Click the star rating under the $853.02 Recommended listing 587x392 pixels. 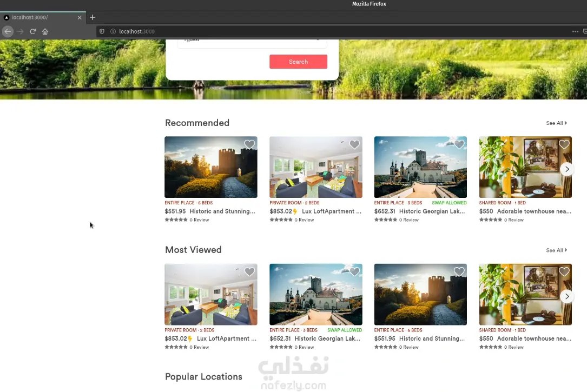tap(281, 220)
